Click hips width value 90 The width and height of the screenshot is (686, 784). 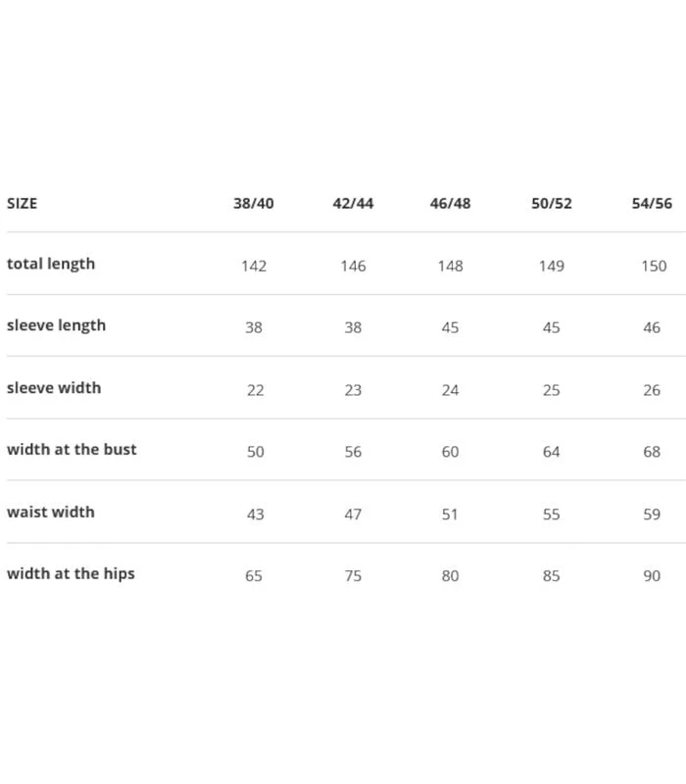(652, 576)
